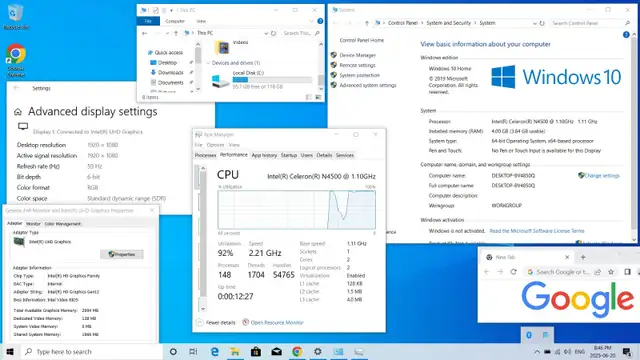Reload the page in Chrome
The image size is (640, 360).
pos(513,272)
